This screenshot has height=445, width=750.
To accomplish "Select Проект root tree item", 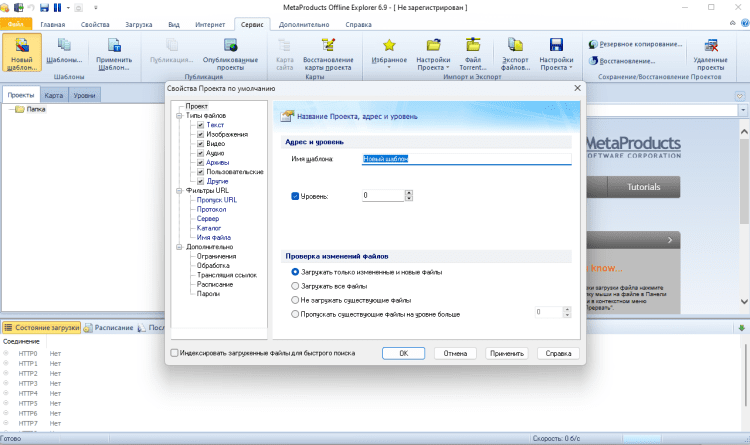I will pos(197,106).
